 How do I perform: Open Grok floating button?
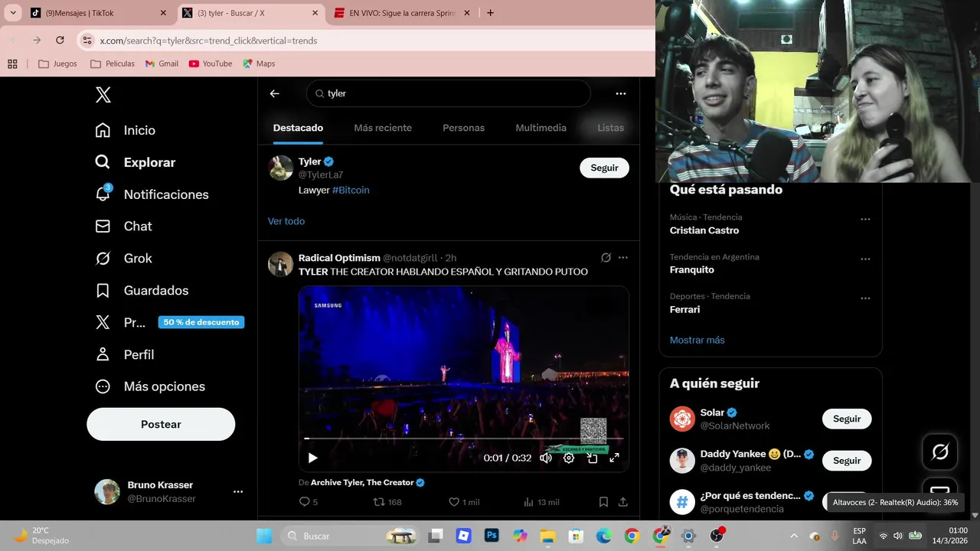[940, 452]
